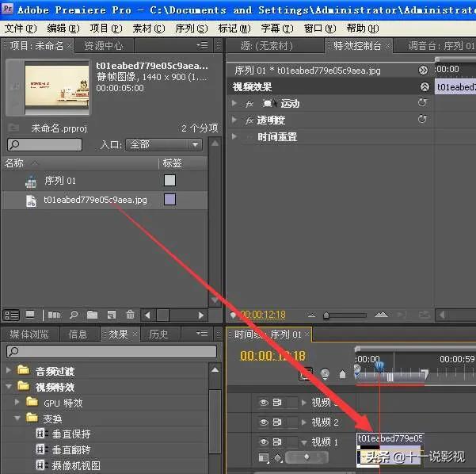Screen dimensions: 476x474
Task: Toggle fx switch for 运动 effect
Action: tap(249, 104)
